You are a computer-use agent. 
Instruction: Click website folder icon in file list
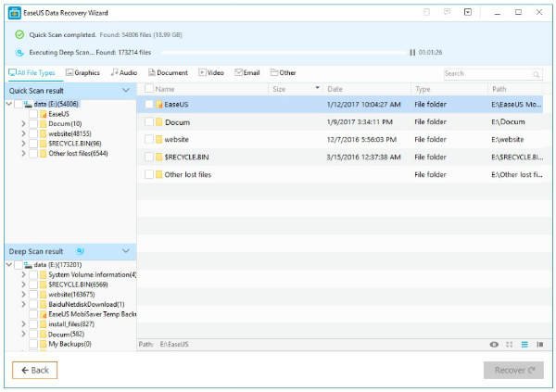(x=159, y=139)
